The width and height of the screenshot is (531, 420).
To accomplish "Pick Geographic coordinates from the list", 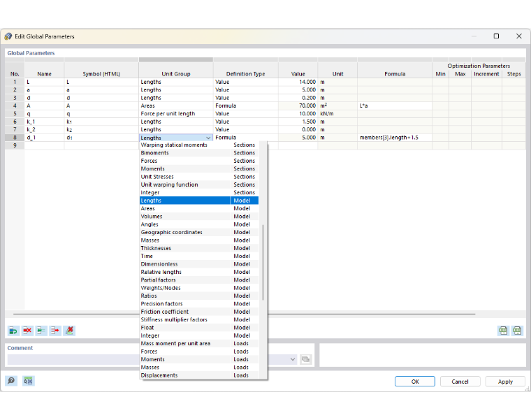I will coord(199,232).
